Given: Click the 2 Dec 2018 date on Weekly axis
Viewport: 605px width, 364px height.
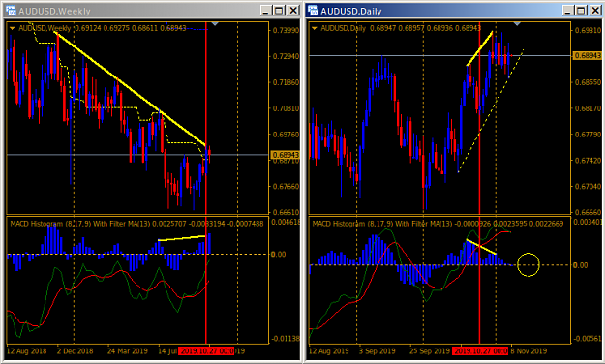Looking at the screenshot, I should coord(75,351).
